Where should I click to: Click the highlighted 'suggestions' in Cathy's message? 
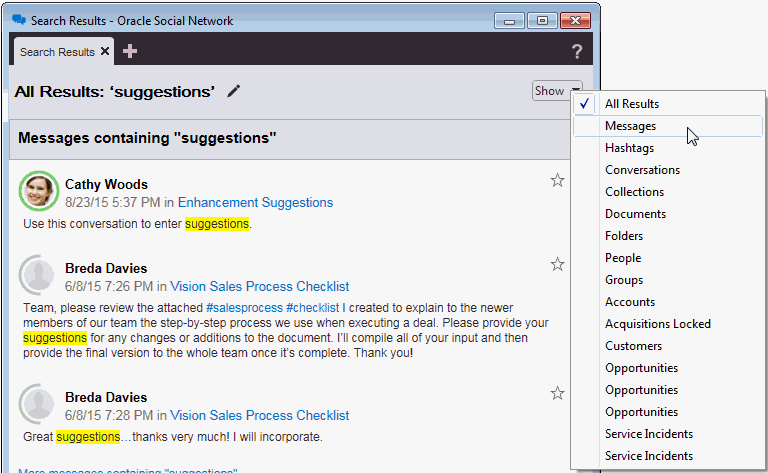[x=217, y=224]
